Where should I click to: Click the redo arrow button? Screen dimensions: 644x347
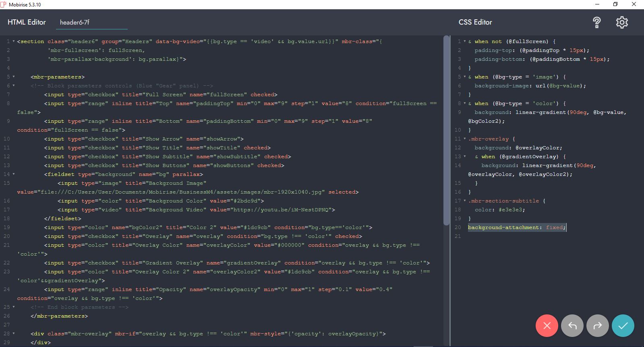tap(598, 326)
